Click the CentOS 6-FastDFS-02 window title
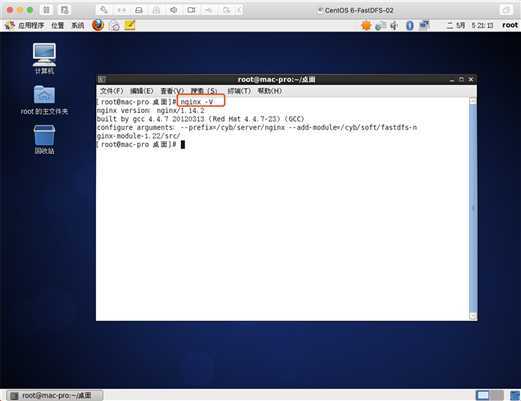 [359, 10]
